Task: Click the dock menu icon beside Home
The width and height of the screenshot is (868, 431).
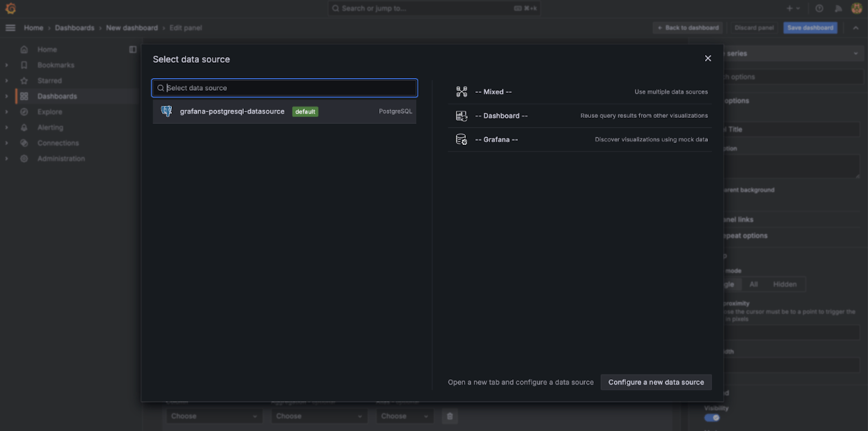Action: 133,49
